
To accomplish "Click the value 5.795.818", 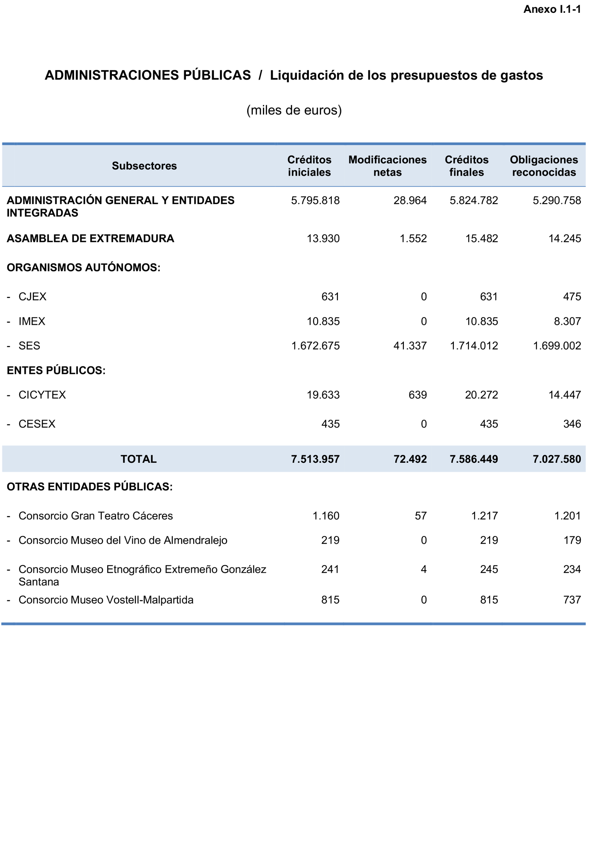I will pos(315,200).
